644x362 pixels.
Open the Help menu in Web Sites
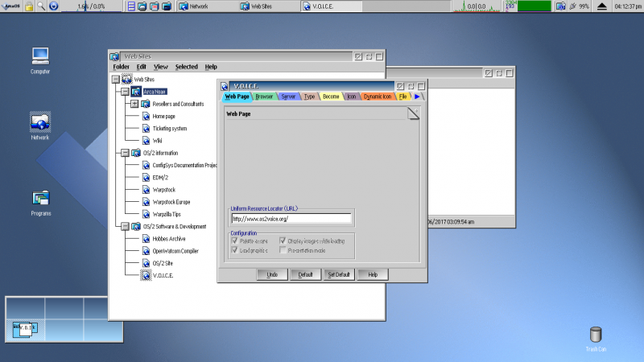[211, 67]
